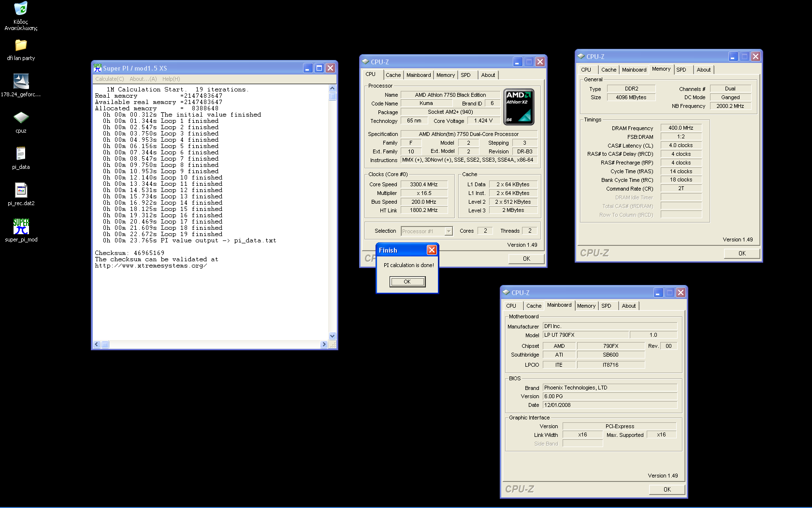Click OK in the Finish dialog
The width and height of the screenshot is (812, 508).
tap(407, 282)
